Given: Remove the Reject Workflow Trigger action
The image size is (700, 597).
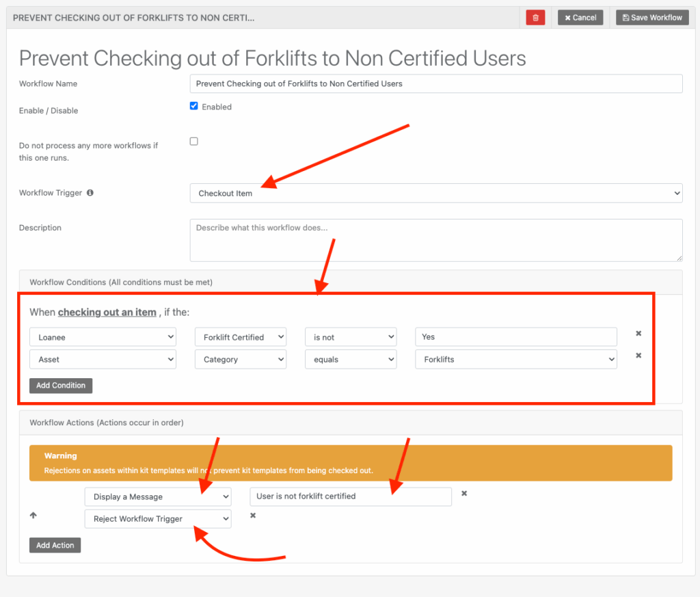Looking at the screenshot, I should (x=253, y=515).
